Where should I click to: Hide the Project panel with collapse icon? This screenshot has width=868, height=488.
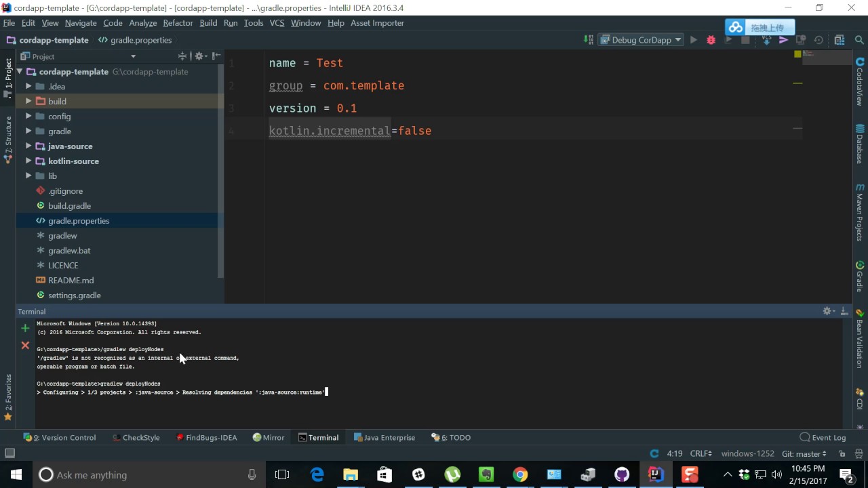point(216,56)
